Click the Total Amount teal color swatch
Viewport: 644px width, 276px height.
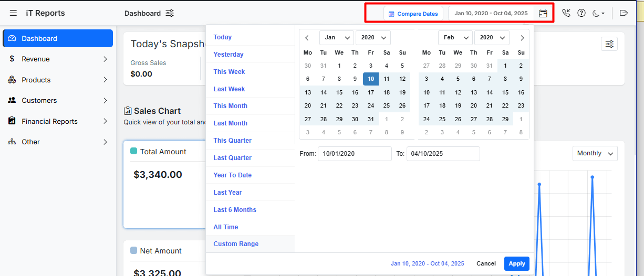(x=133, y=151)
